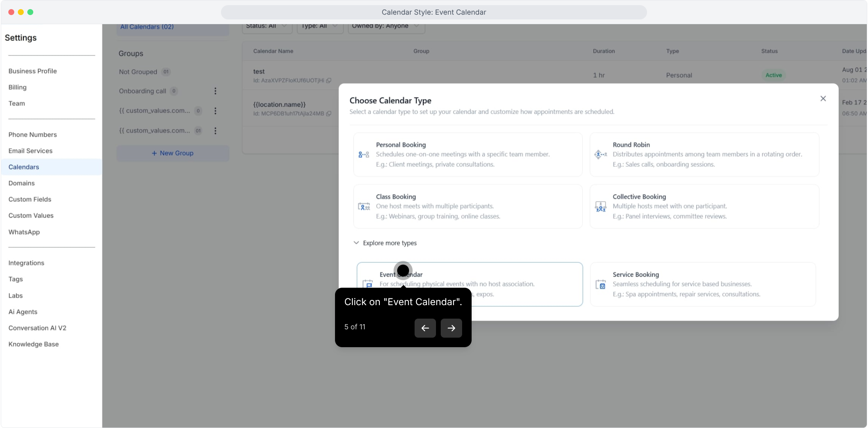Select the All Calendars (02) tab
Image resolution: width=868 pixels, height=428 pixels.
point(147,27)
